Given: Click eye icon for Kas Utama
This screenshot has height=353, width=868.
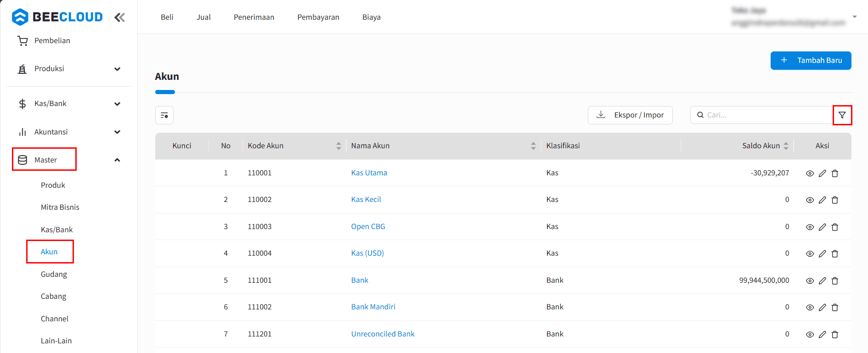Looking at the screenshot, I should [810, 174].
